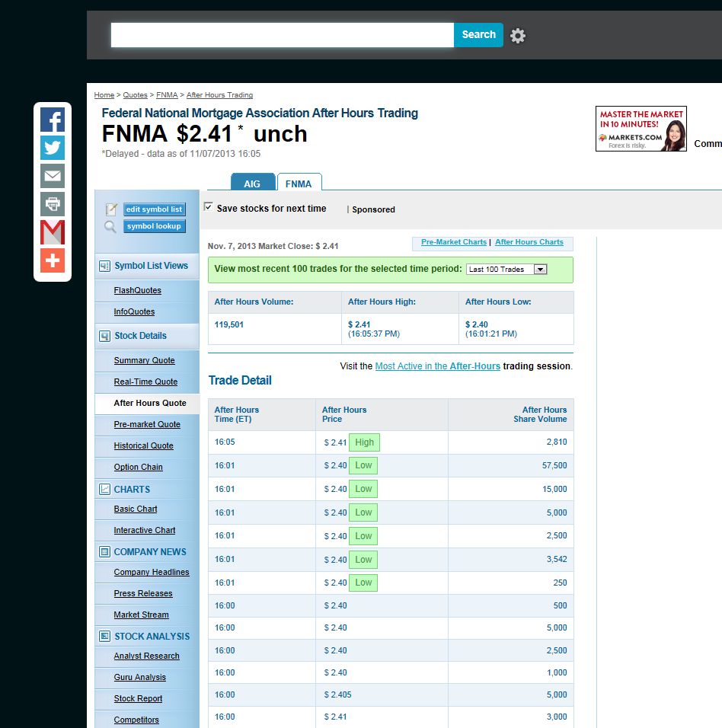Viewport: 722px width, 728px height.
Task: Open After Hours Charts link
Action: pos(529,242)
